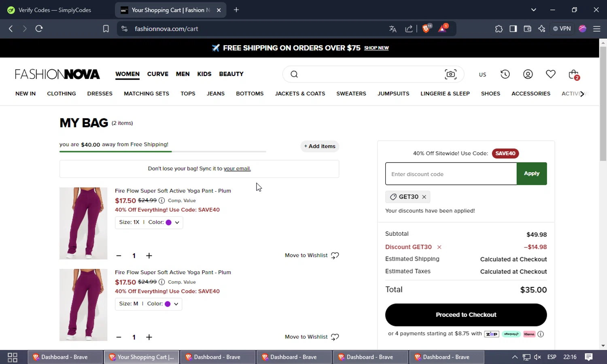This screenshot has width=607, height=364.
Task: Go back to the previous page
Action: 11,29
